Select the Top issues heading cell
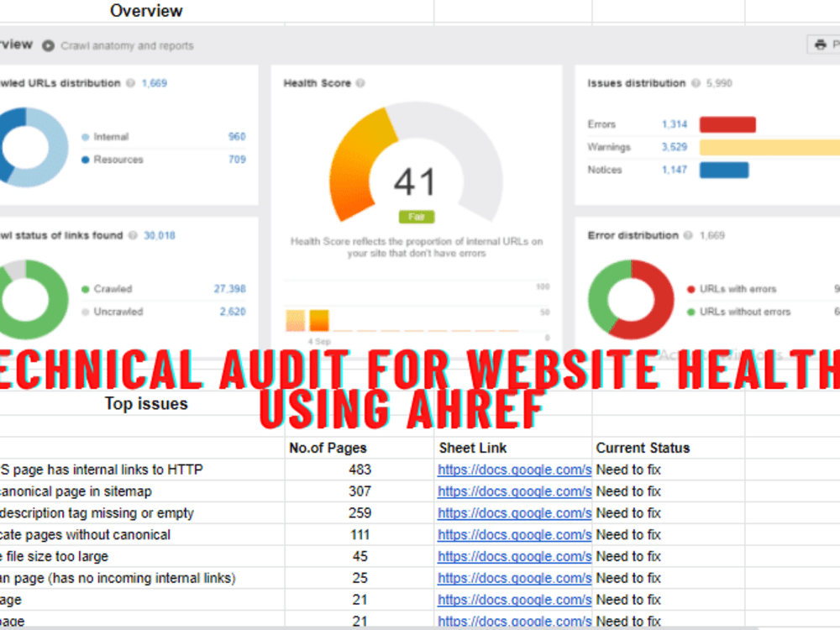This screenshot has width=840, height=630. pyautogui.click(x=145, y=403)
